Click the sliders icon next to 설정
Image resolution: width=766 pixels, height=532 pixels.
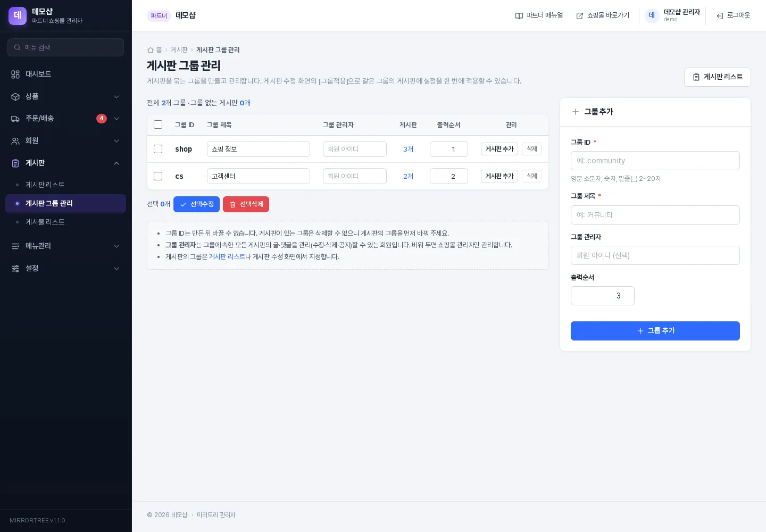(x=15, y=269)
